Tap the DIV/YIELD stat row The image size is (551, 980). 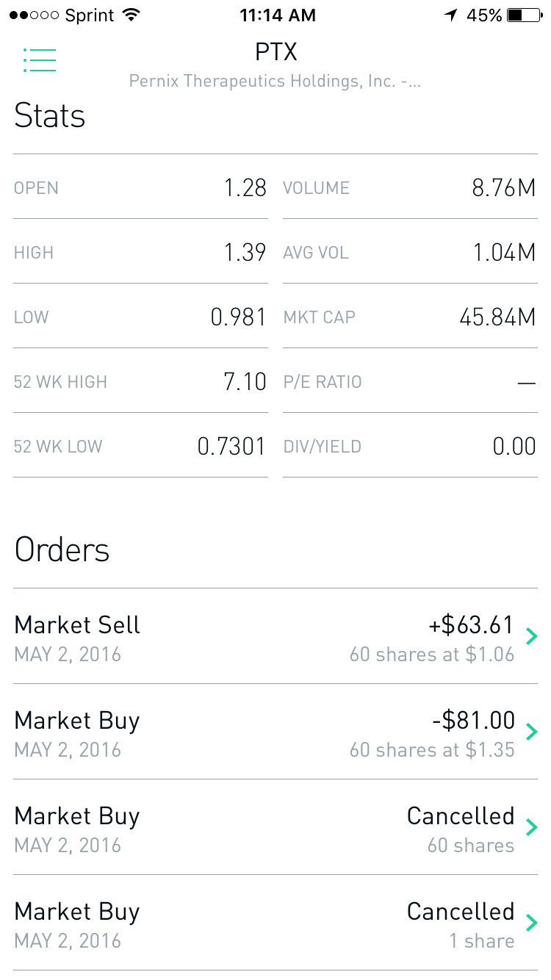(x=410, y=447)
